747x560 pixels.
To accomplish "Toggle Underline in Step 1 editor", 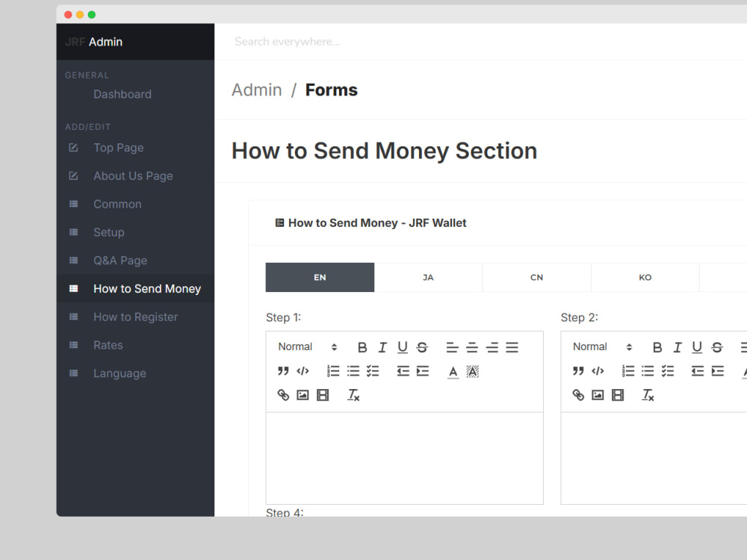I will (402, 347).
